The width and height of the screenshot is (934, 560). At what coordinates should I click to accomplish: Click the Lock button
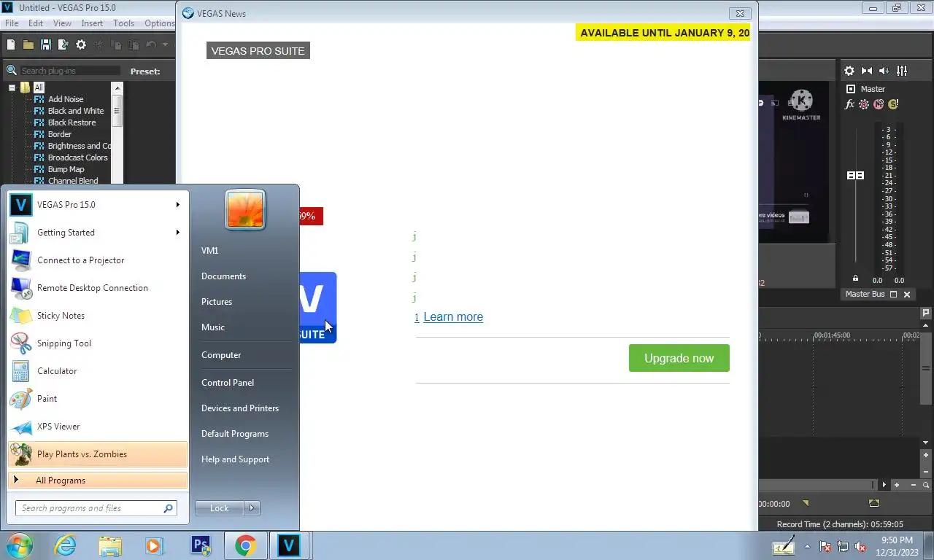click(219, 508)
